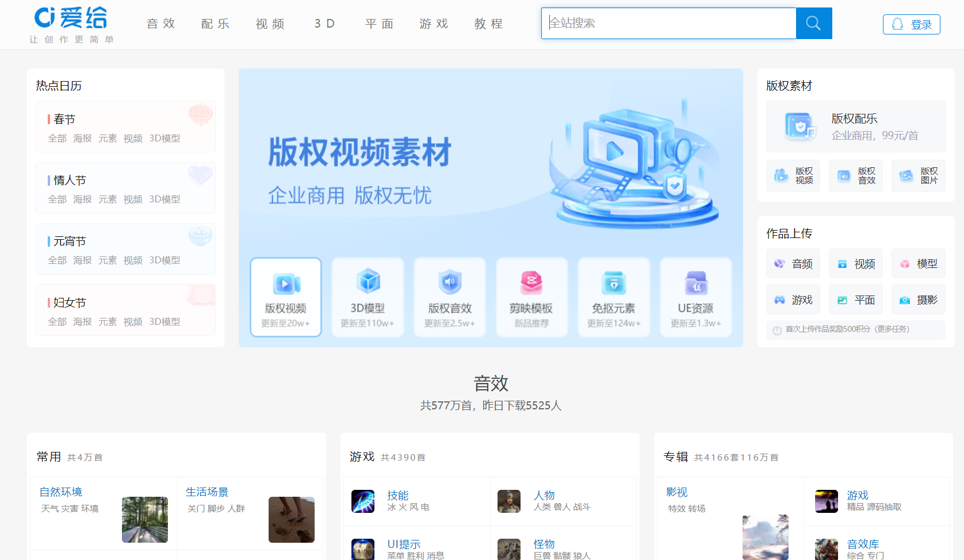Click the 常用 section title
The height and width of the screenshot is (560, 964).
point(49,457)
